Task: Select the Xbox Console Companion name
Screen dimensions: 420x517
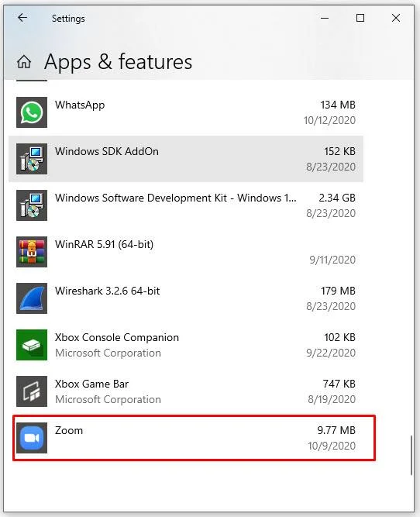Action: pyautogui.click(x=117, y=338)
